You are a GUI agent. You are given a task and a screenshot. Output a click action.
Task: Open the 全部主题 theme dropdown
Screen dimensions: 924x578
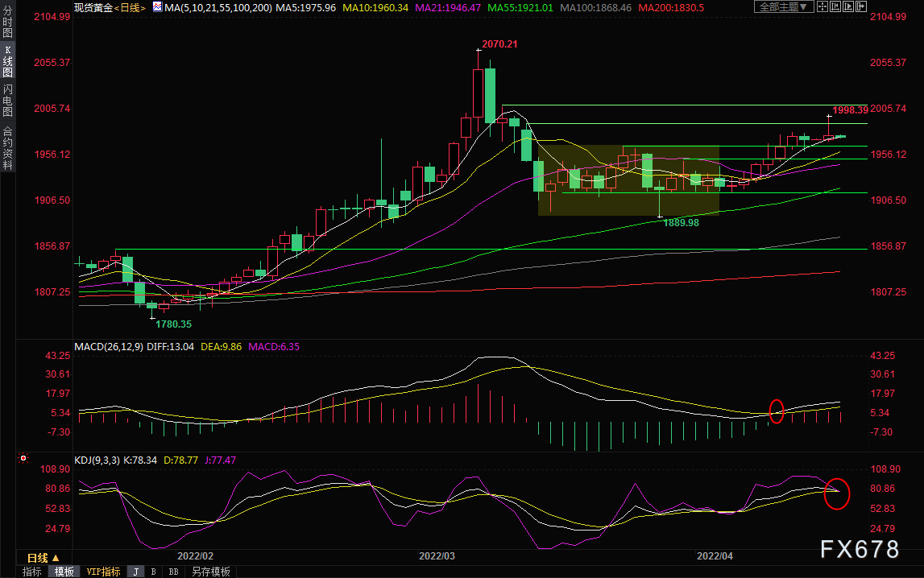click(x=784, y=6)
